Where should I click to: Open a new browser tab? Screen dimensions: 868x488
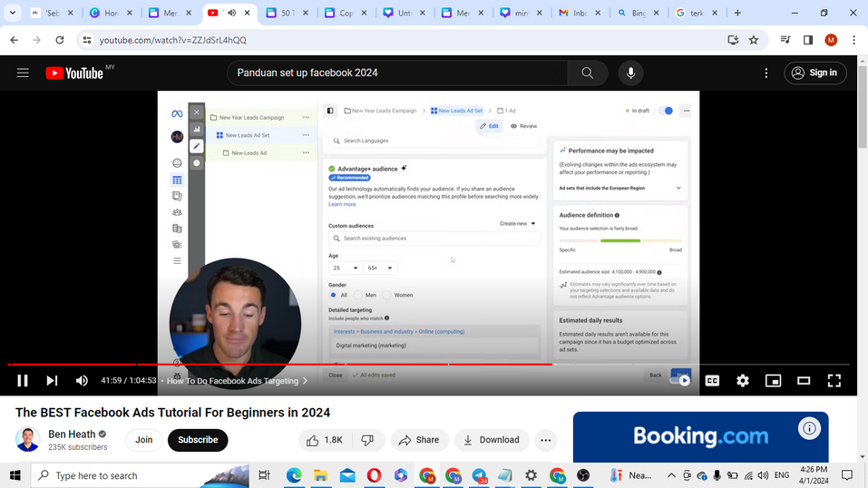coord(737,13)
